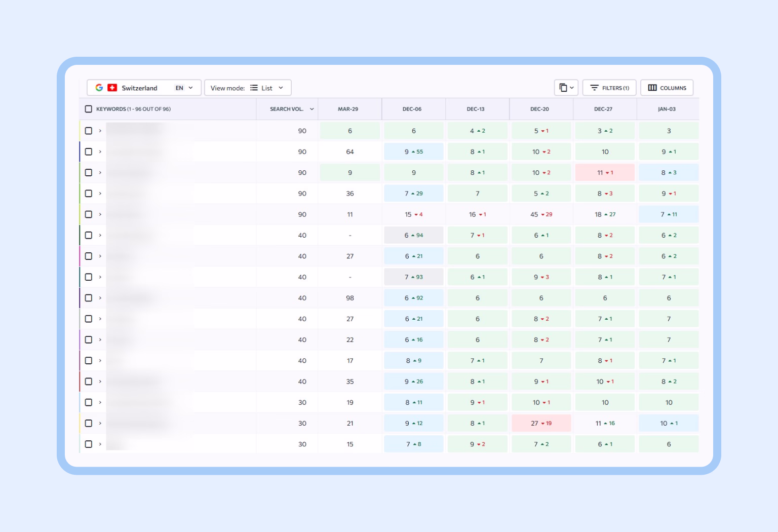Expand the row showing 6 ▲94 on DEC-06
This screenshot has width=778, height=532.
click(100, 235)
